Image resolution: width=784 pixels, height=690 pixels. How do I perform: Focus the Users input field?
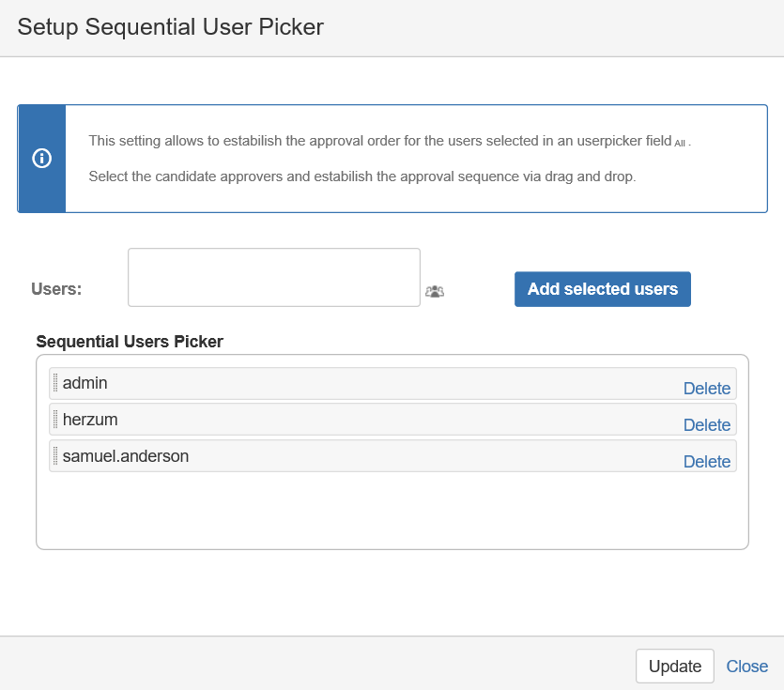coord(273,277)
